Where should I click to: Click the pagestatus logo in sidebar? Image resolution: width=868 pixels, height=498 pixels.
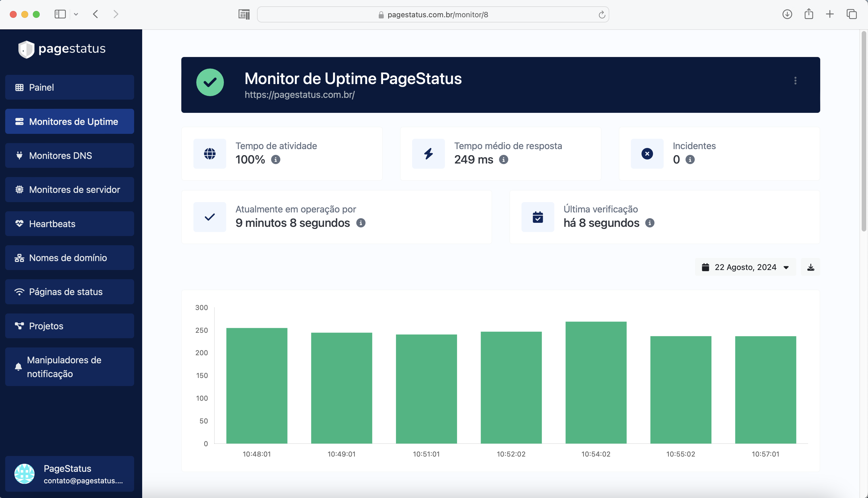point(62,49)
